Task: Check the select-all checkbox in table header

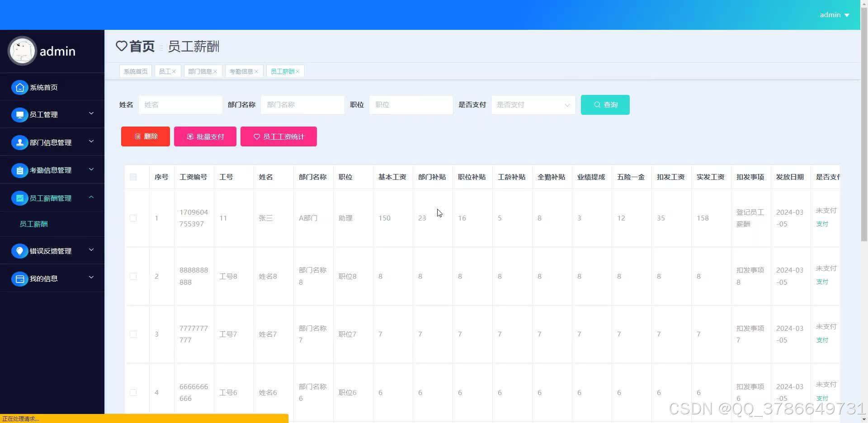Action: click(133, 177)
